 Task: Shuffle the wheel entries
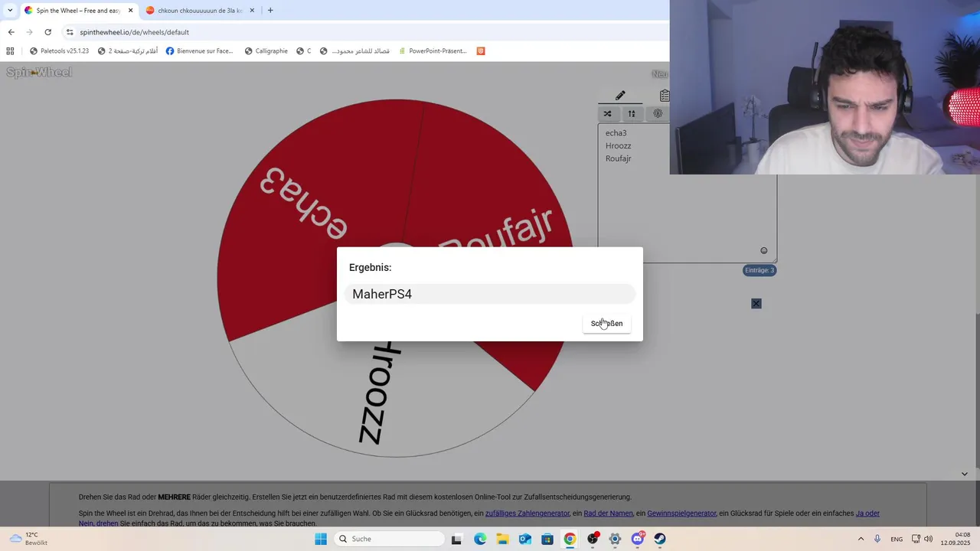(x=607, y=114)
